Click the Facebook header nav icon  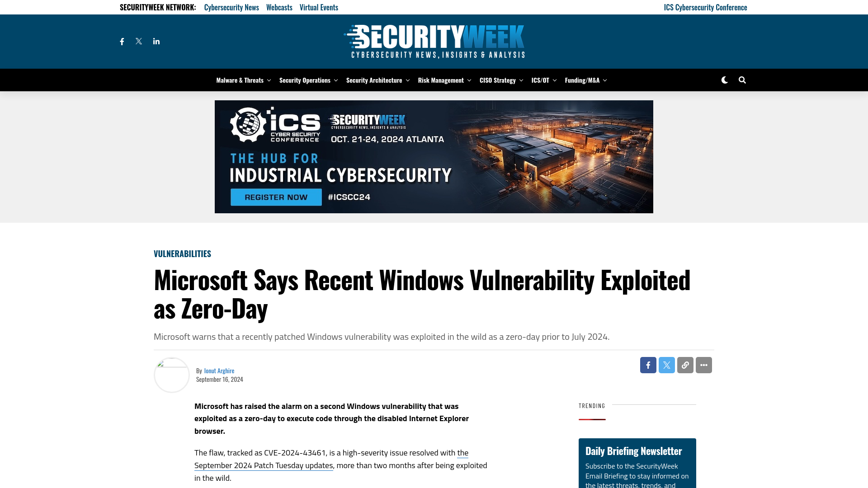[x=122, y=41]
